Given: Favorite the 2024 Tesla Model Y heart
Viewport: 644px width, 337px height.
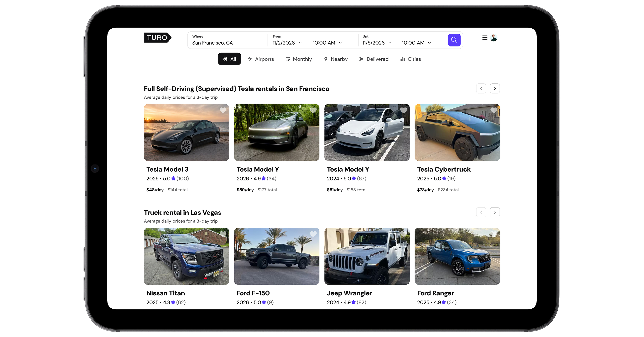Looking at the screenshot, I should click(403, 110).
